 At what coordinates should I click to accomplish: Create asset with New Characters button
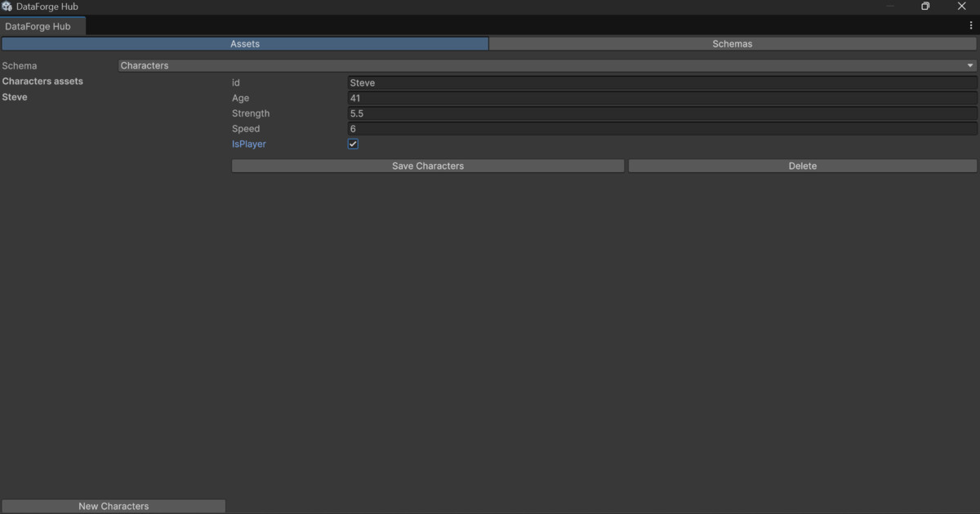[x=113, y=506]
